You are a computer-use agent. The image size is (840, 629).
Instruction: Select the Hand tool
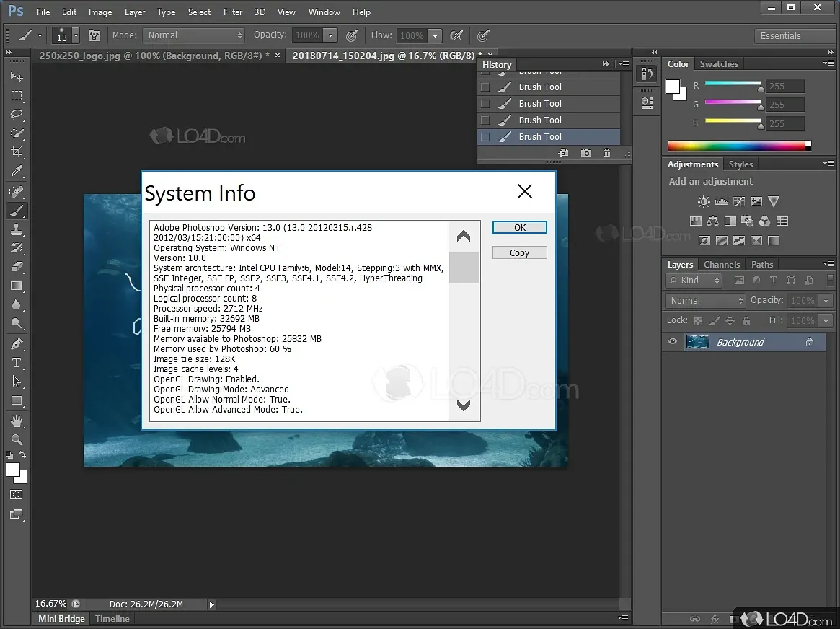coord(17,421)
